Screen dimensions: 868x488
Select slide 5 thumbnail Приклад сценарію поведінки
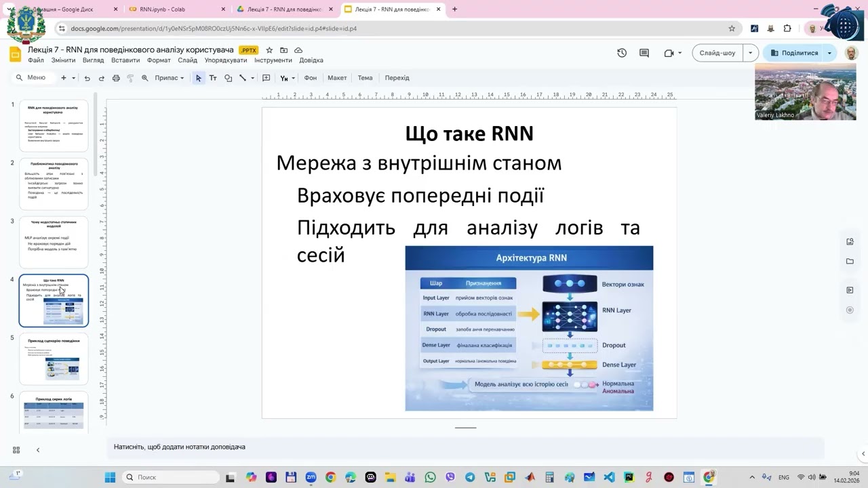click(54, 359)
